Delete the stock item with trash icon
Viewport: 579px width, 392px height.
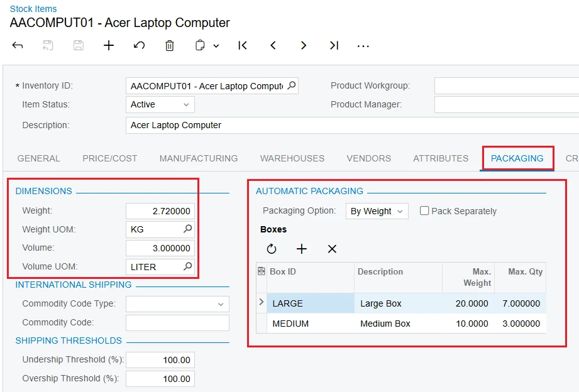(170, 45)
